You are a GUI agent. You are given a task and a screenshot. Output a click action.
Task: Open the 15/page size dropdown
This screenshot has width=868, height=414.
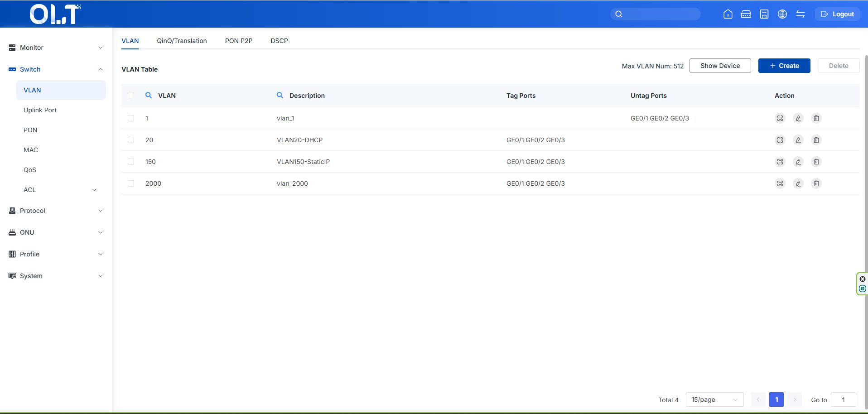714,400
